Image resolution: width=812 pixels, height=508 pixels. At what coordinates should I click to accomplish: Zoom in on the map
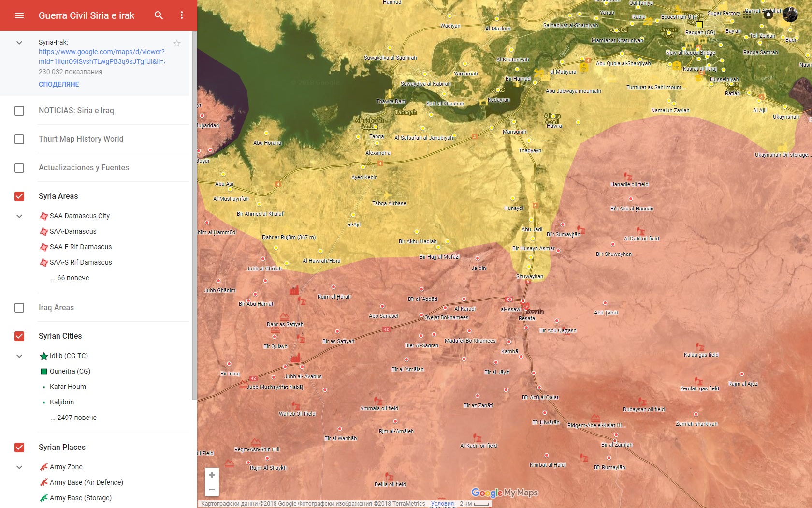[x=212, y=475]
